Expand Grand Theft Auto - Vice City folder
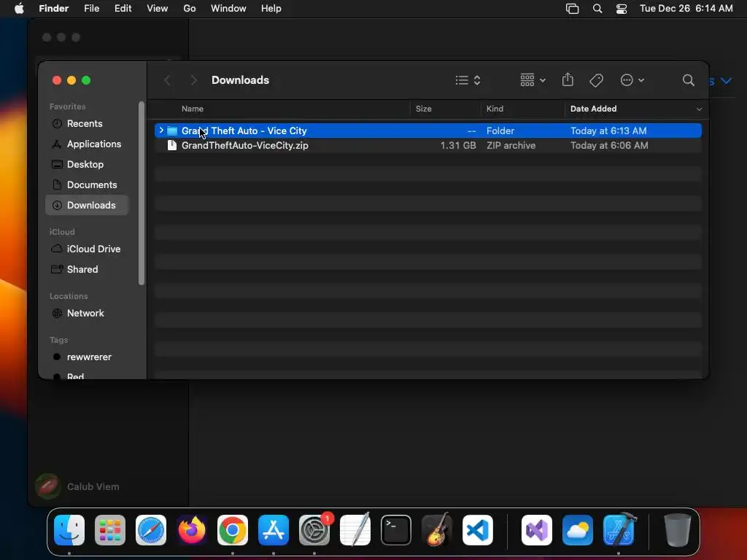Screen dimensions: 747x560 click(x=161, y=131)
